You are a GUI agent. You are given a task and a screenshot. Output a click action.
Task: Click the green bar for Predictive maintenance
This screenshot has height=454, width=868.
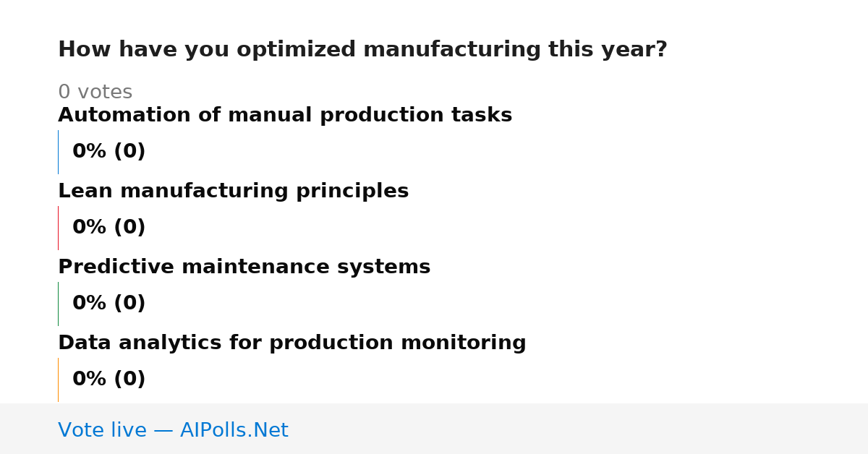(58, 304)
